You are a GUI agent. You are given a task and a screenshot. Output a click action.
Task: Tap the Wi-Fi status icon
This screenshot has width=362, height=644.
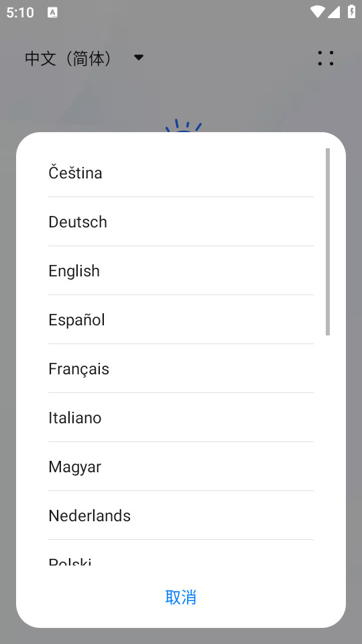click(x=317, y=12)
